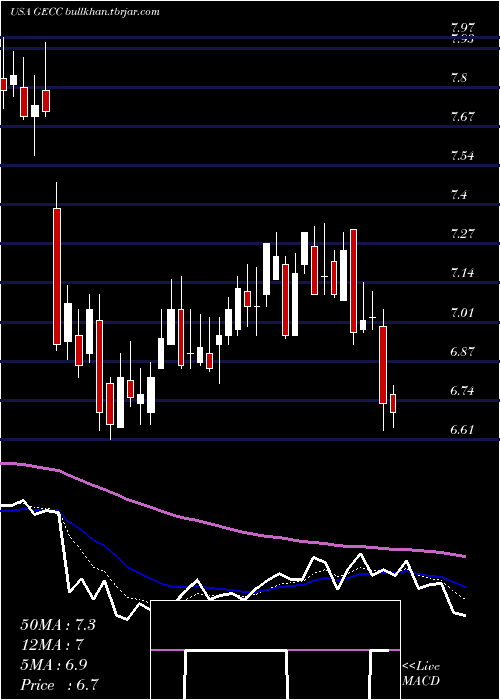Click the 6.74 price axis label

point(463,391)
